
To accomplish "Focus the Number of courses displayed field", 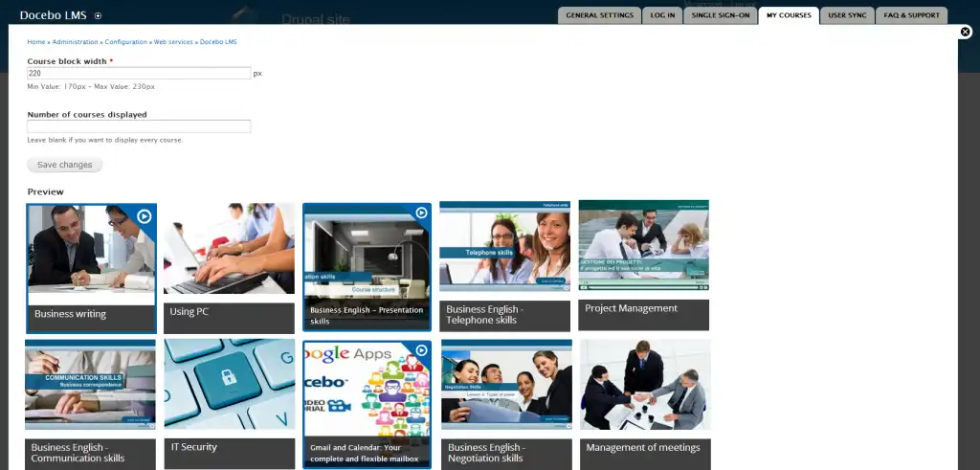I will [139, 126].
